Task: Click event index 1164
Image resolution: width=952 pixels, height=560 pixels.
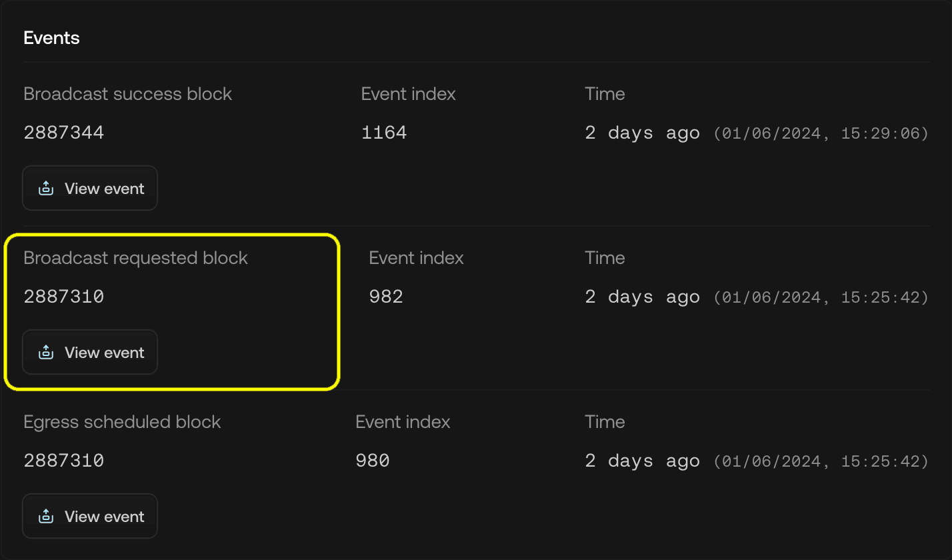Action: (x=384, y=132)
